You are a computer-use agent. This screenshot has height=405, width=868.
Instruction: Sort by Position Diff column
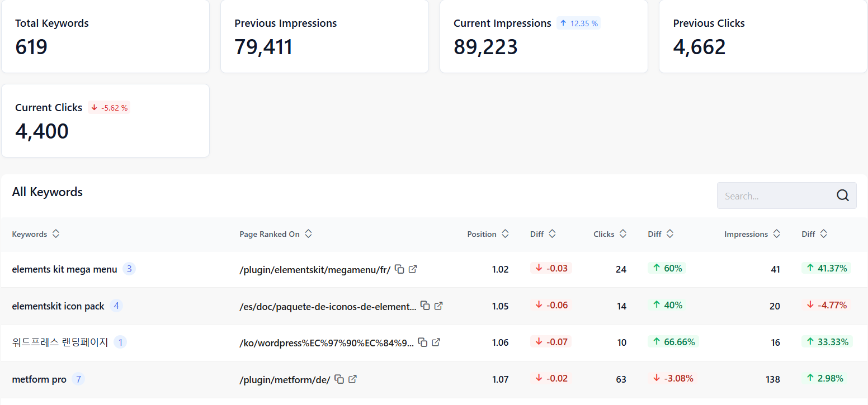point(552,234)
